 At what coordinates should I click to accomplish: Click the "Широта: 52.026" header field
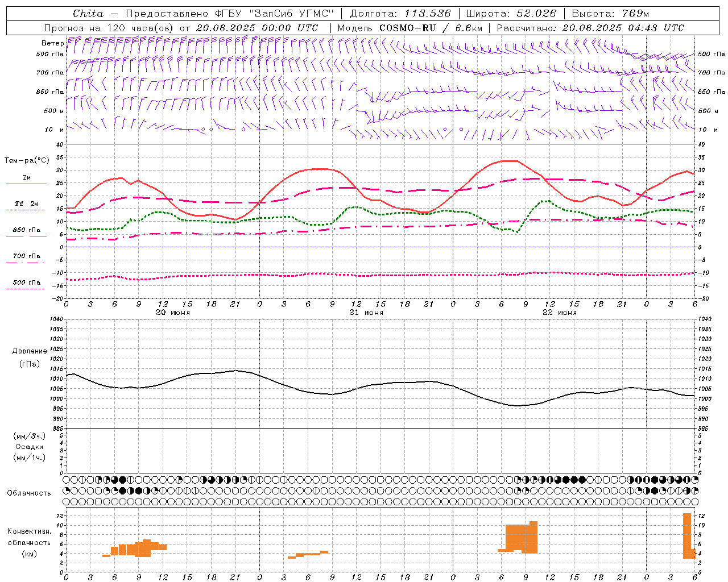tap(511, 14)
